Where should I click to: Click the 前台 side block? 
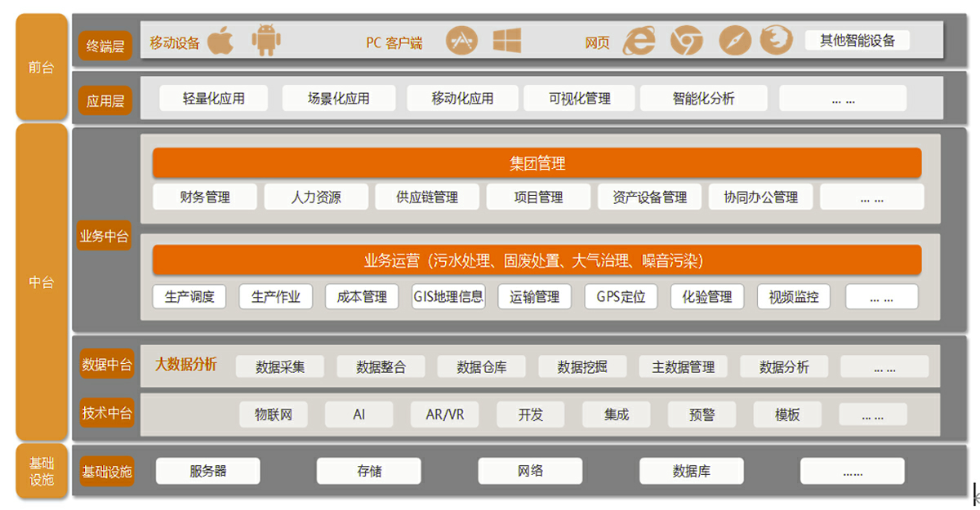[42, 67]
